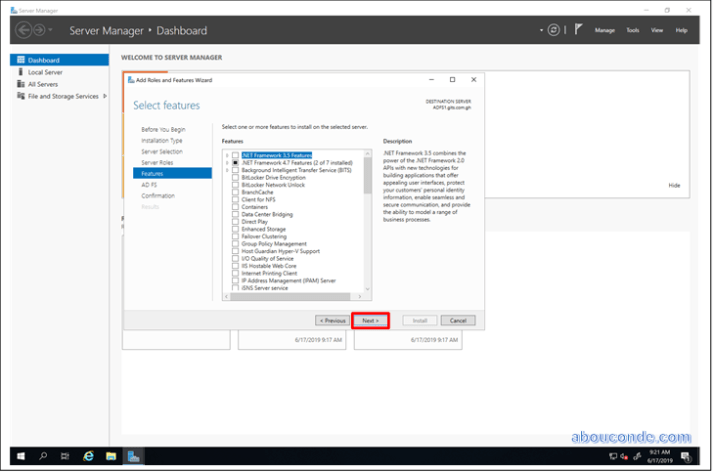Expand Background Intelligent Transfer Service (BITS) node
Viewport: 714px width, 472px height.
(x=227, y=170)
